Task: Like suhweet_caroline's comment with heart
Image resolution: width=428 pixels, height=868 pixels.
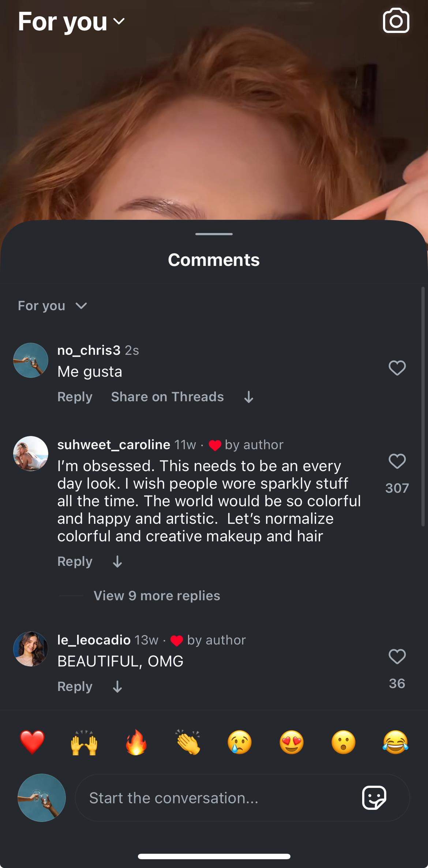Action: pos(397,461)
